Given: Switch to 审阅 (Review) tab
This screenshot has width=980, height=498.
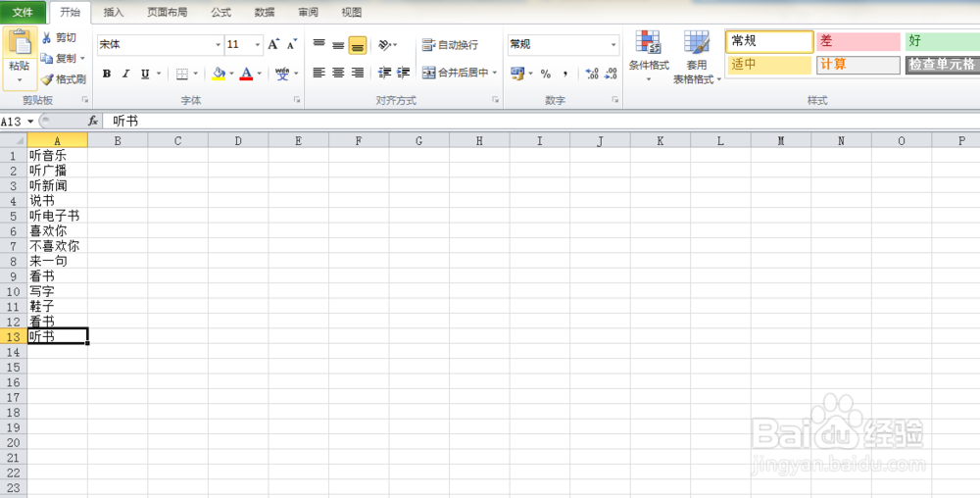Looking at the screenshot, I should click(x=308, y=12).
